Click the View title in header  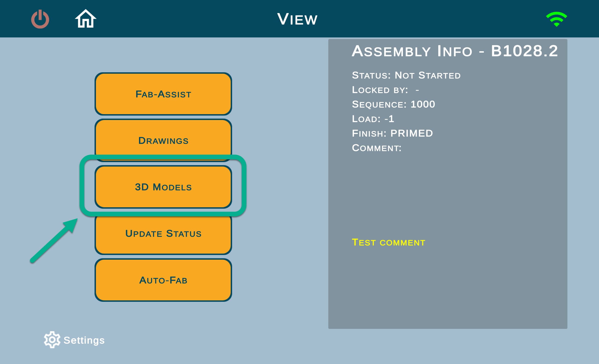point(297,19)
